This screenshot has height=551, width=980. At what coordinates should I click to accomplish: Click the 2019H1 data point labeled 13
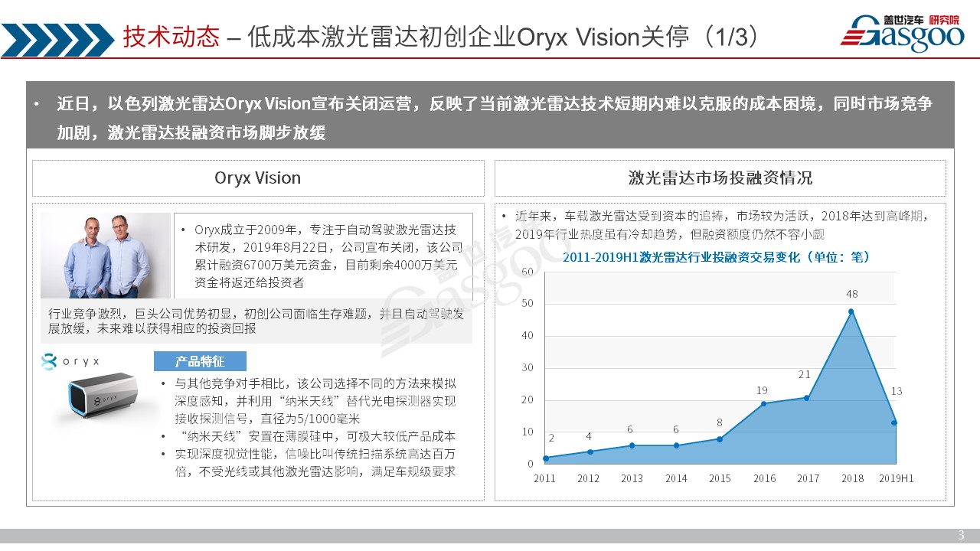pos(894,422)
